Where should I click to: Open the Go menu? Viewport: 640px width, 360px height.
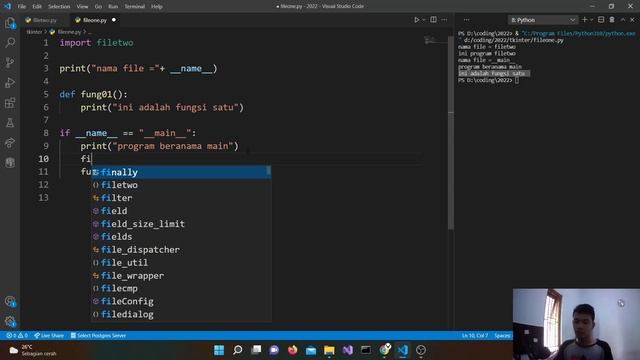coord(98,7)
